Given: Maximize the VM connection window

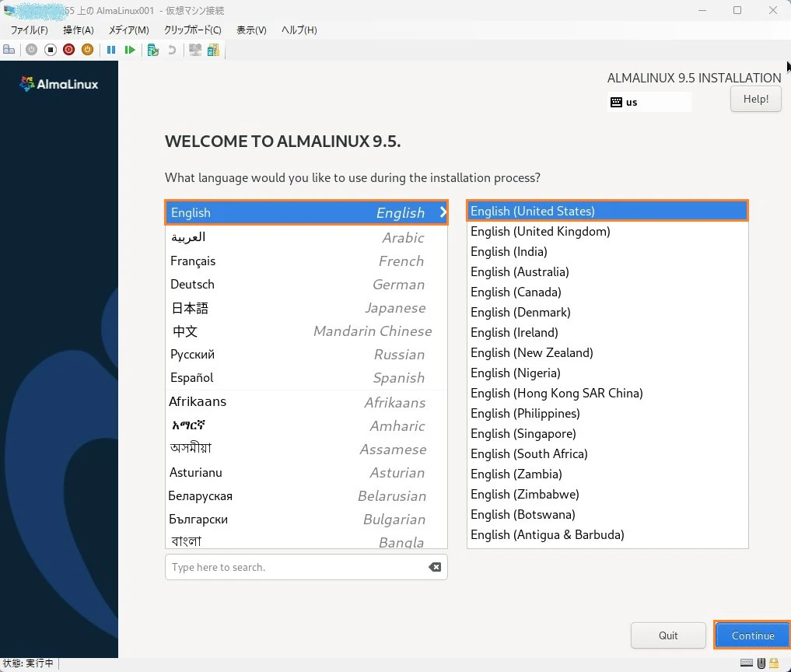Looking at the screenshot, I should tap(737, 10).
